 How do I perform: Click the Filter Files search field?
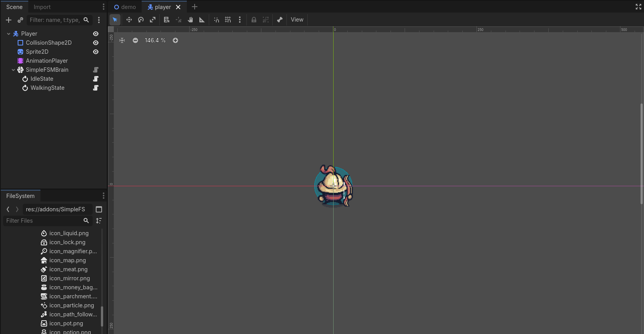tap(48, 221)
